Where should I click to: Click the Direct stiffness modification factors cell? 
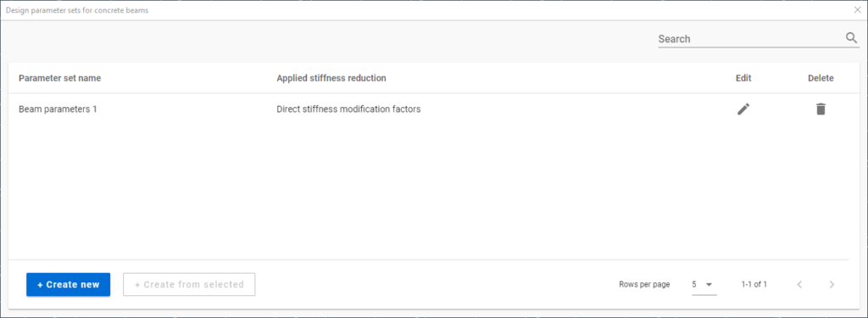click(x=348, y=109)
